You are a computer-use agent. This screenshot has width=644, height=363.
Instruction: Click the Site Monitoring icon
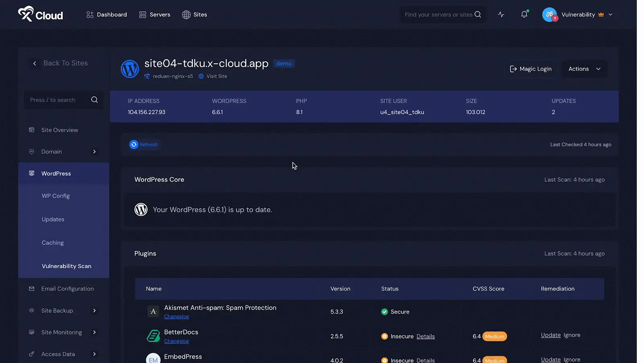click(x=32, y=332)
